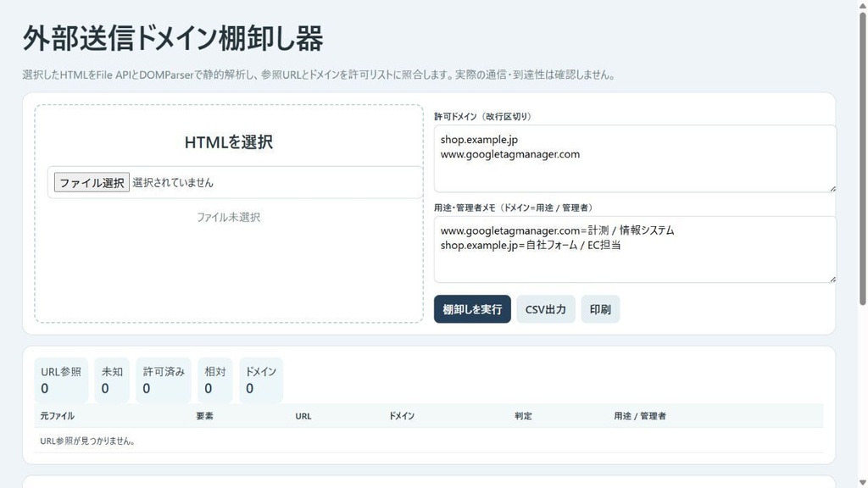
Task: Click the URL参照 count card
Action: point(61,380)
